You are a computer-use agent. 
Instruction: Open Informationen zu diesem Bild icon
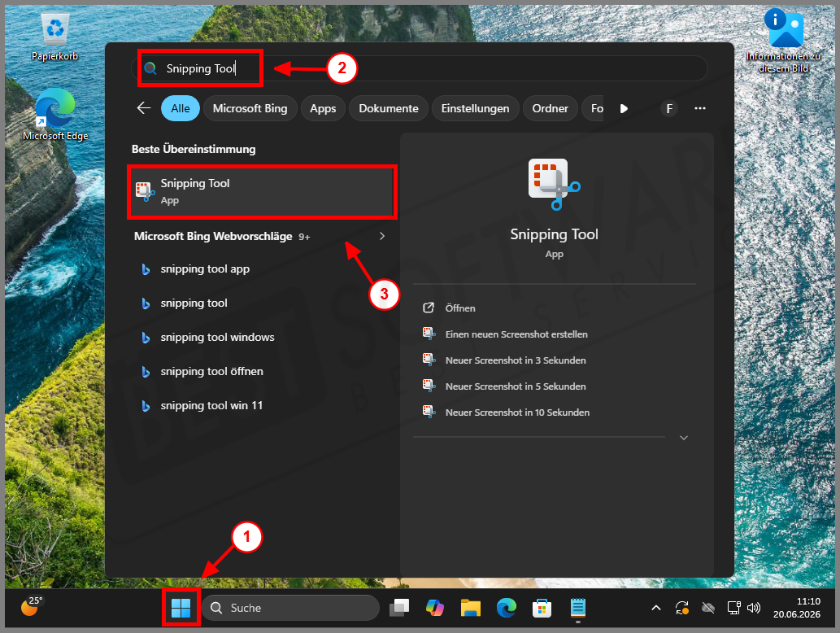(x=784, y=41)
